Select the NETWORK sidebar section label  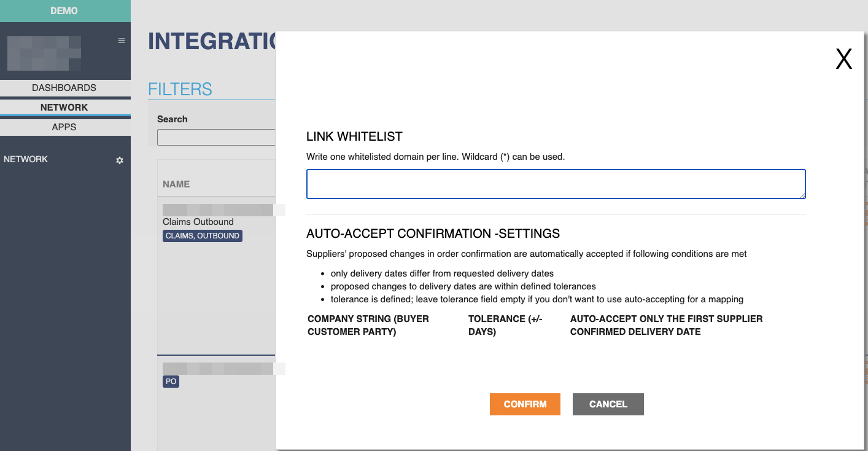click(x=26, y=159)
